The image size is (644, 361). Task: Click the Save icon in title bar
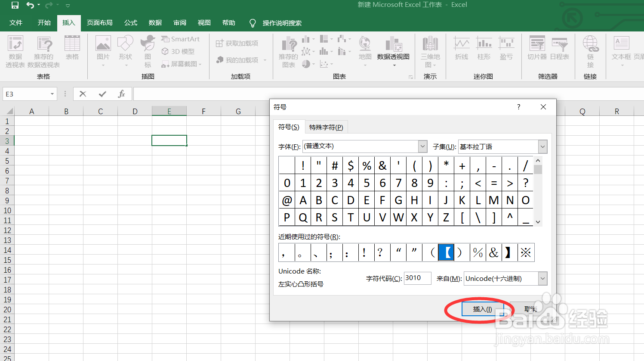tap(15, 5)
